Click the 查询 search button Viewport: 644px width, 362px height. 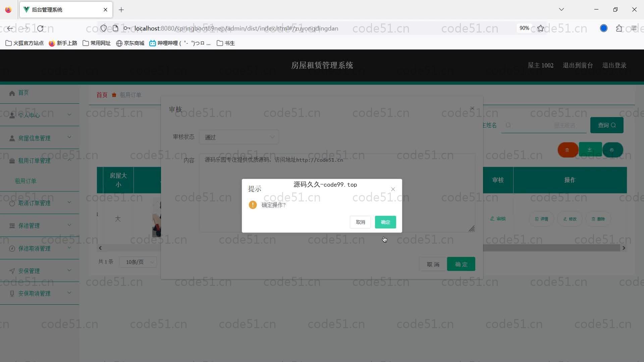point(607,125)
